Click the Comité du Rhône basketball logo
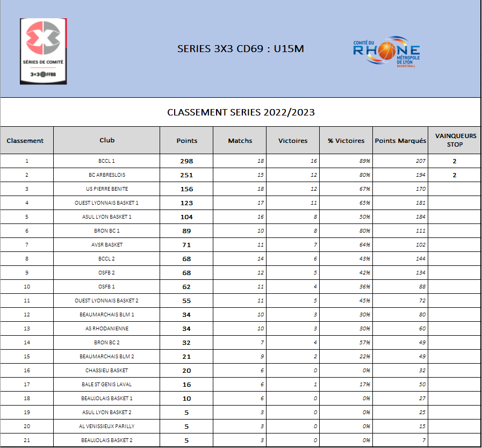 coord(386,52)
